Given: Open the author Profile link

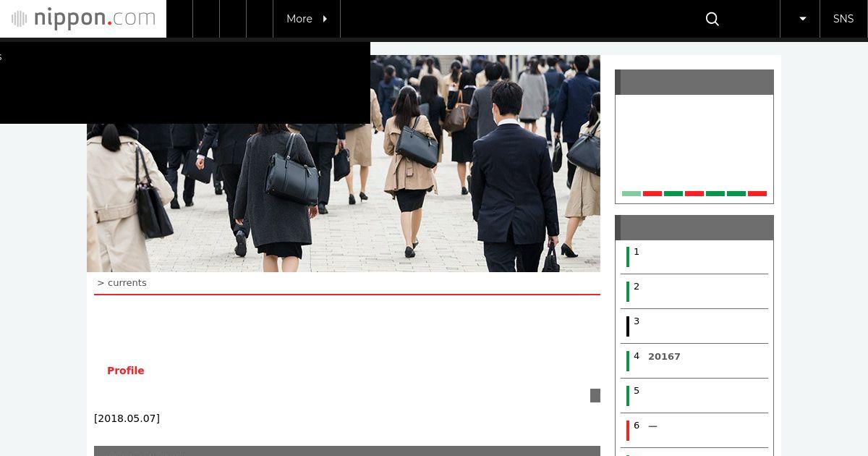Looking at the screenshot, I should (x=126, y=371).
